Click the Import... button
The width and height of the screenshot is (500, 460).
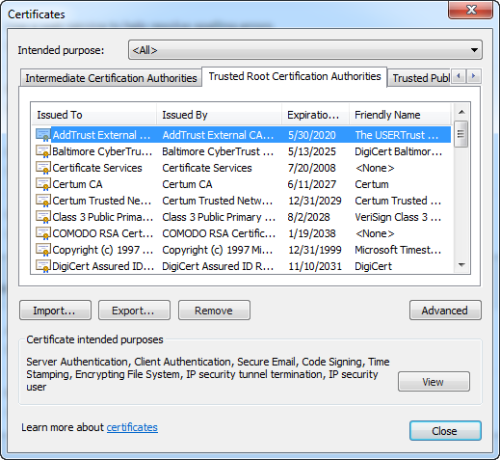55,310
